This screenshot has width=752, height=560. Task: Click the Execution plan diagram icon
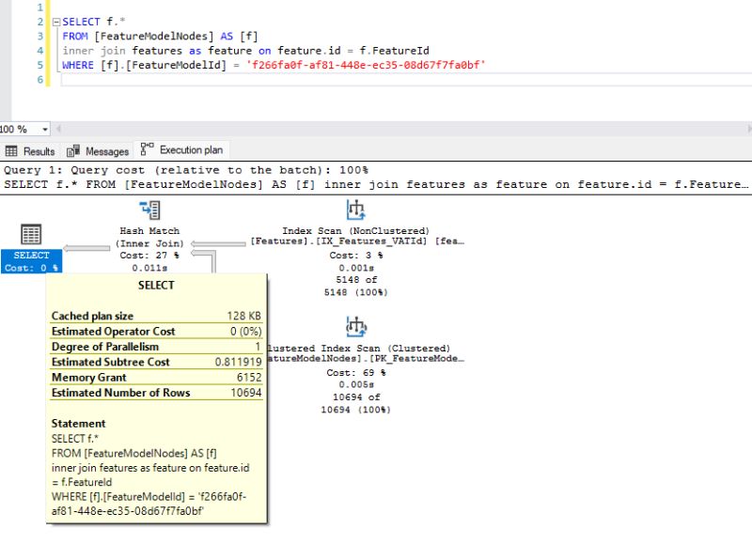(x=146, y=148)
